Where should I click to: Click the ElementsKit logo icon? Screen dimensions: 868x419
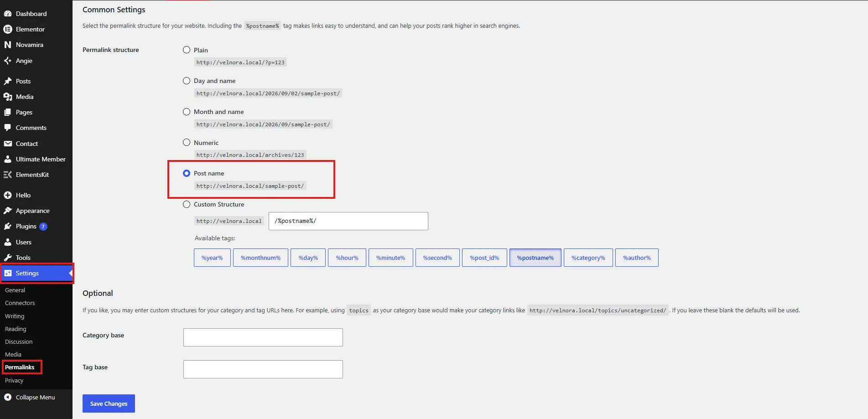click(x=8, y=175)
